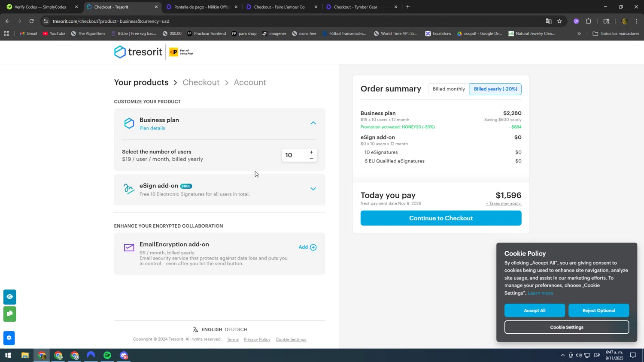Click the number of users input field
The image size is (644, 362).
[294, 155]
